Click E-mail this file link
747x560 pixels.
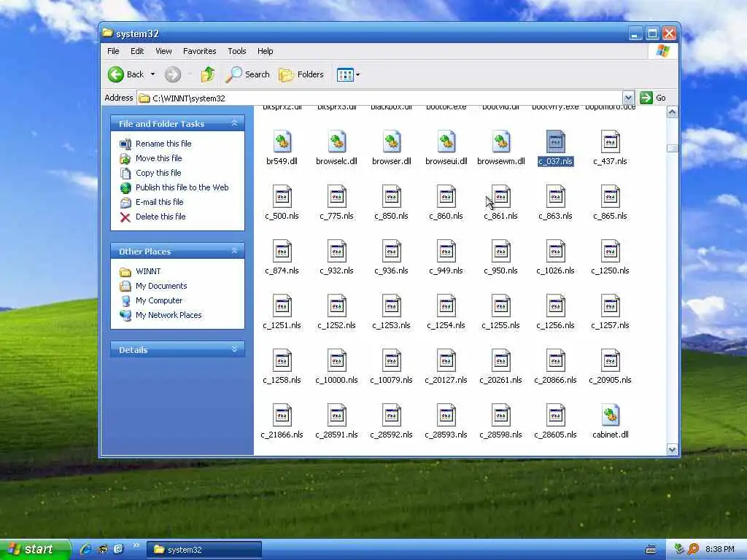[x=160, y=202]
